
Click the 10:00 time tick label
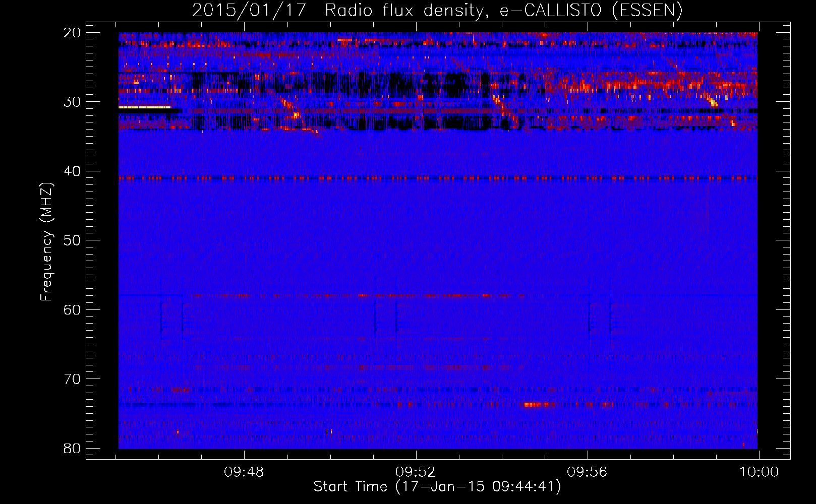(759, 472)
